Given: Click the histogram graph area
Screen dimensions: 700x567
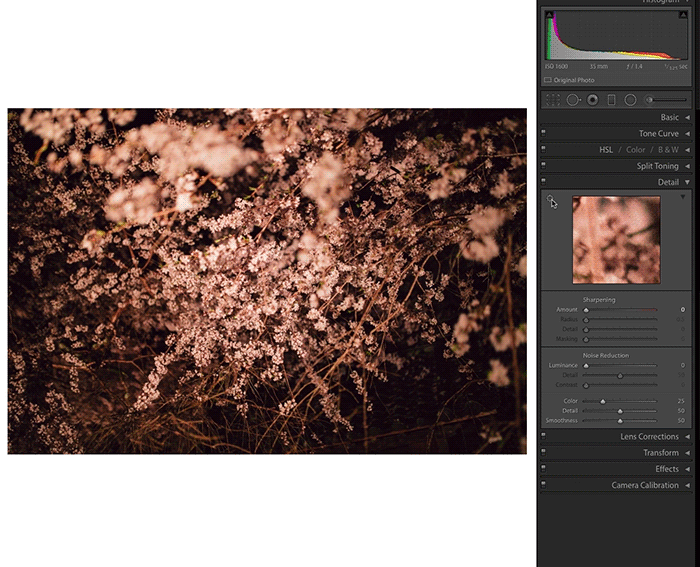Looking at the screenshot, I should (x=616, y=35).
